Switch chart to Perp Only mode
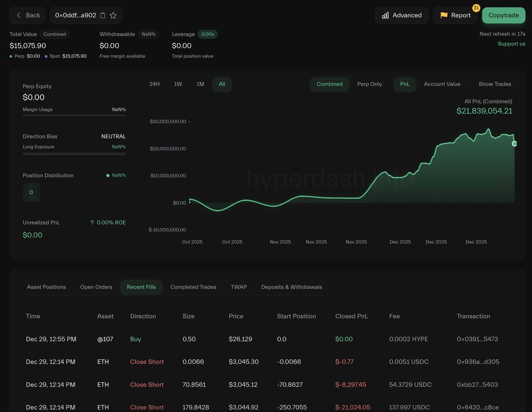This screenshot has height=412, width=532. pos(369,84)
